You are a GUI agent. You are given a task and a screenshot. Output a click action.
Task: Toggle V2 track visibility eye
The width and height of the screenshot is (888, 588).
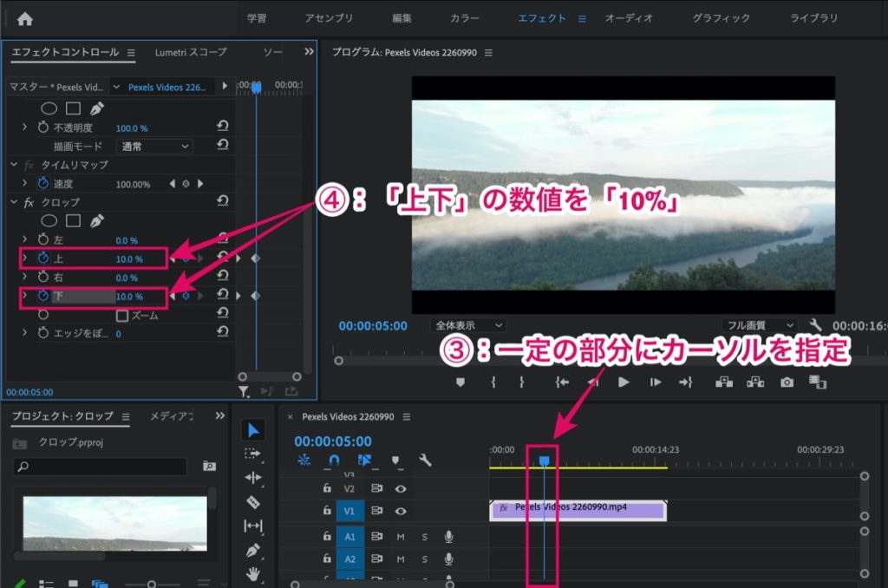pos(401,488)
